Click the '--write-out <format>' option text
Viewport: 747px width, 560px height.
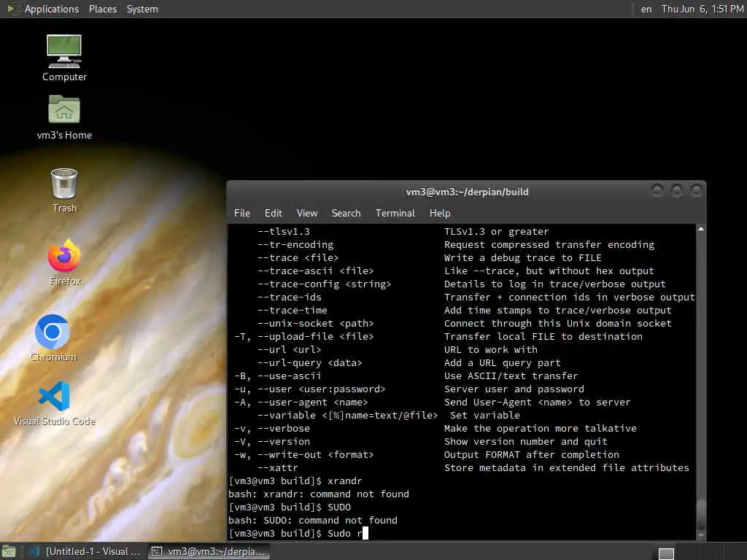[x=315, y=454]
